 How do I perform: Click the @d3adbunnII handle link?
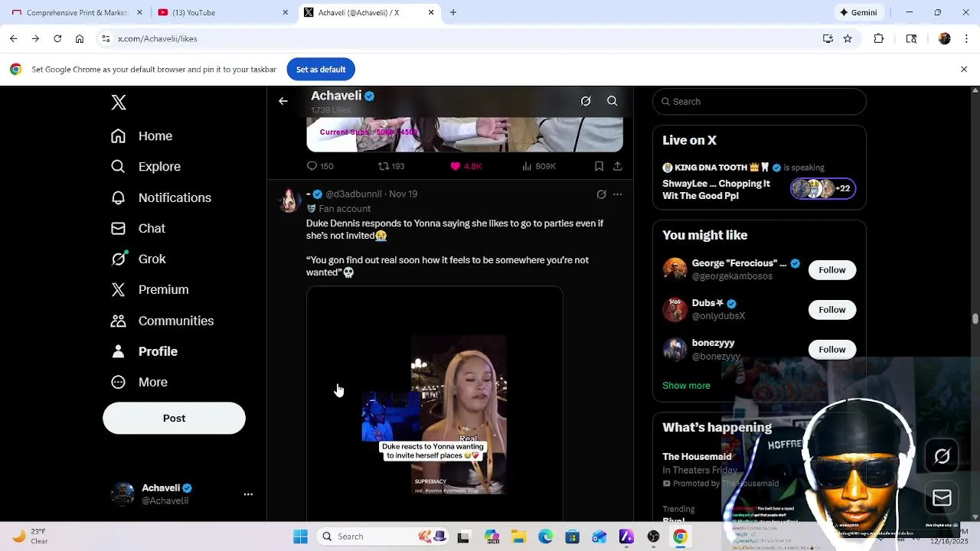point(354,194)
